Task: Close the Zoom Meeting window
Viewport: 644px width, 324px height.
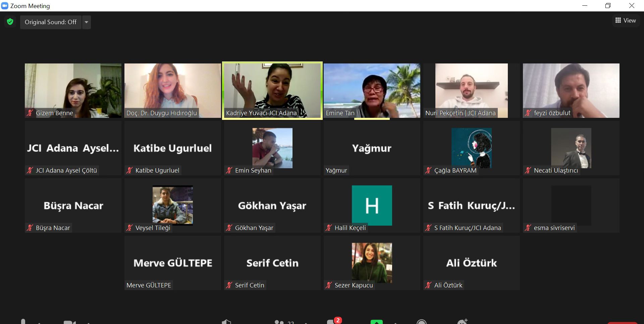Action: click(632, 6)
